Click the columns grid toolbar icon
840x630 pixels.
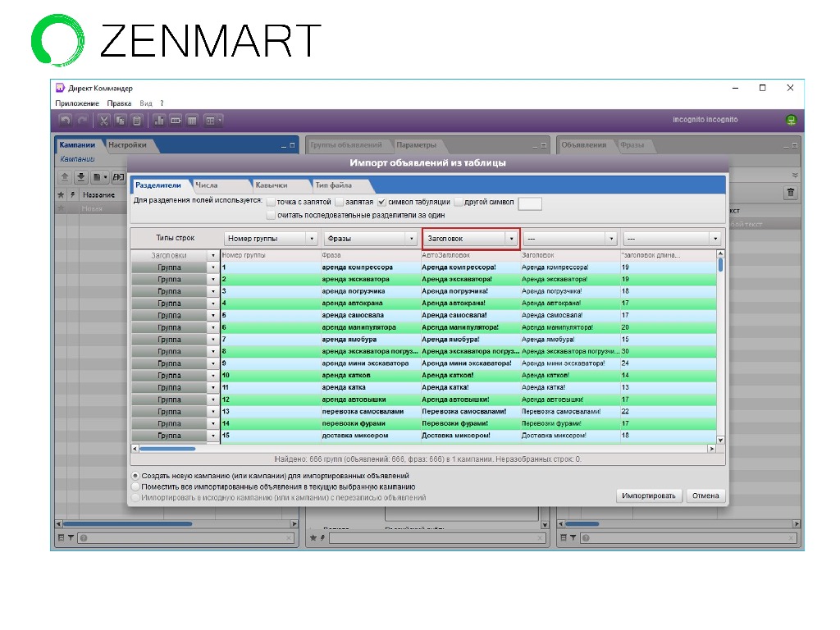(x=192, y=121)
